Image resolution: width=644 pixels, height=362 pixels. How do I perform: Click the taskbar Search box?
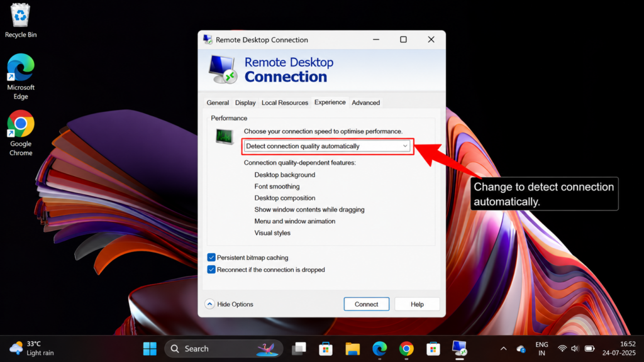(x=224, y=349)
